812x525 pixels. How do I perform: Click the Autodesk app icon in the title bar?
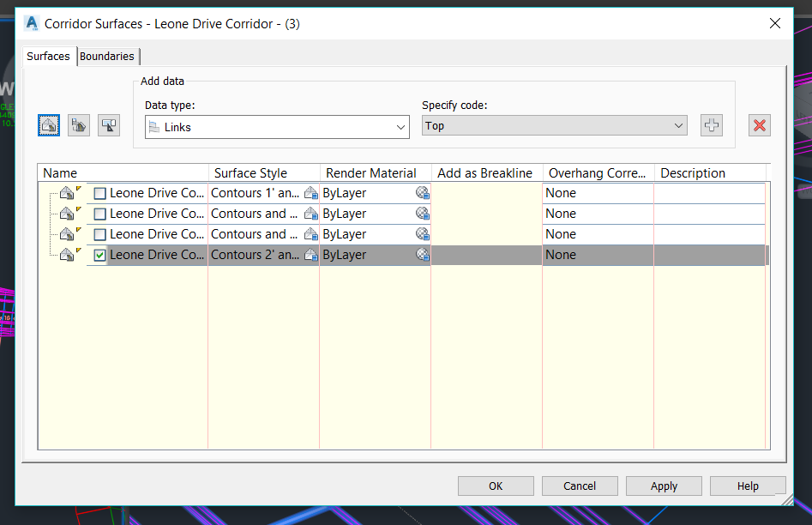click(32, 23)
